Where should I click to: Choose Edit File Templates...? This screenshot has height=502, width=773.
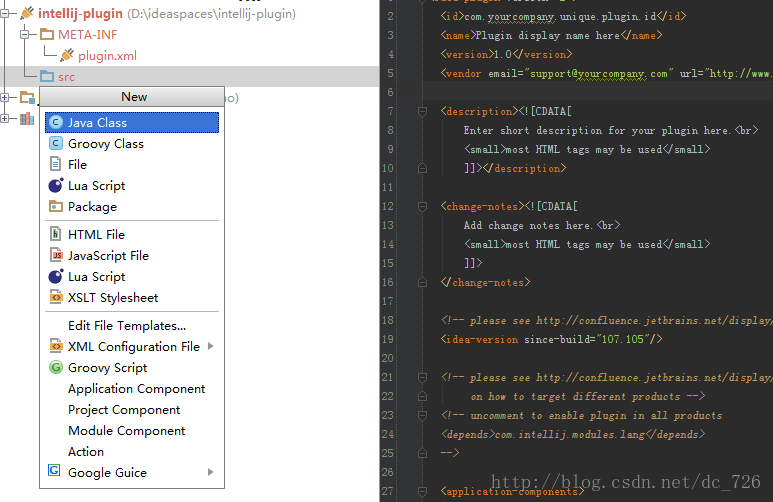point(127,326)
